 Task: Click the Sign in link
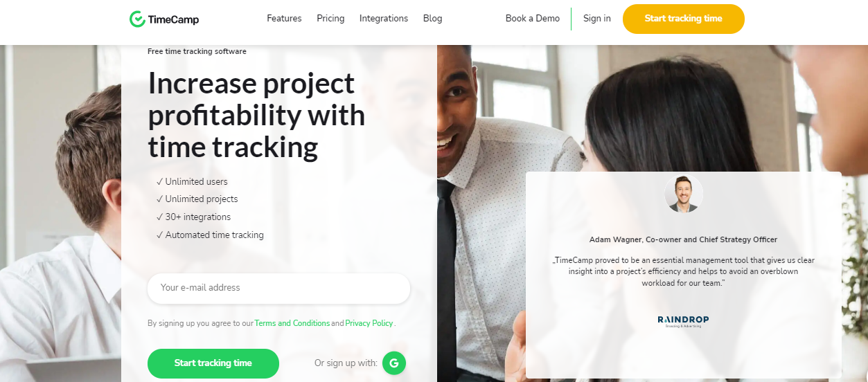pyautogui.click(x=597, y=19)
